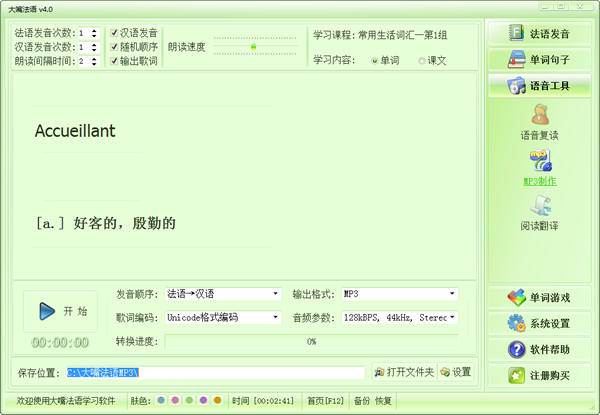The image size is (600, 415).
Task: Click the MP3制作 link text
Action: coord(540,181)
